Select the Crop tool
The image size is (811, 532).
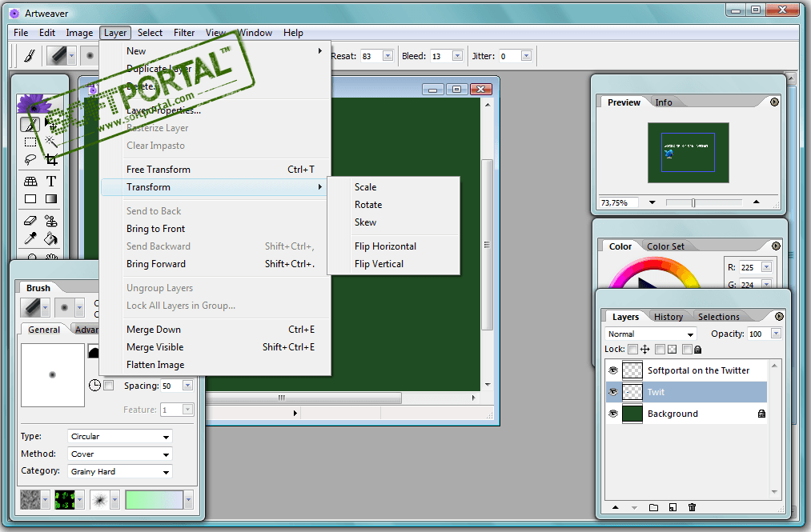tap(50, 159)
